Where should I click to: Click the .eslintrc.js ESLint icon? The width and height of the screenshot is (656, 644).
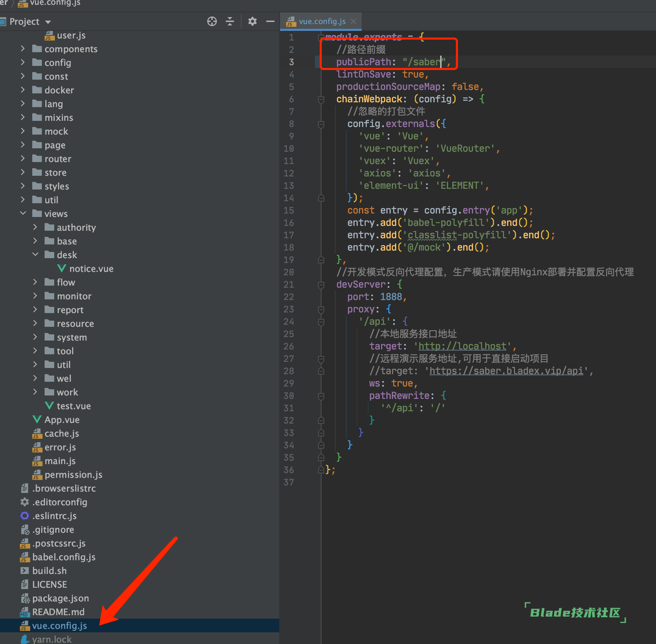[25, 516]
